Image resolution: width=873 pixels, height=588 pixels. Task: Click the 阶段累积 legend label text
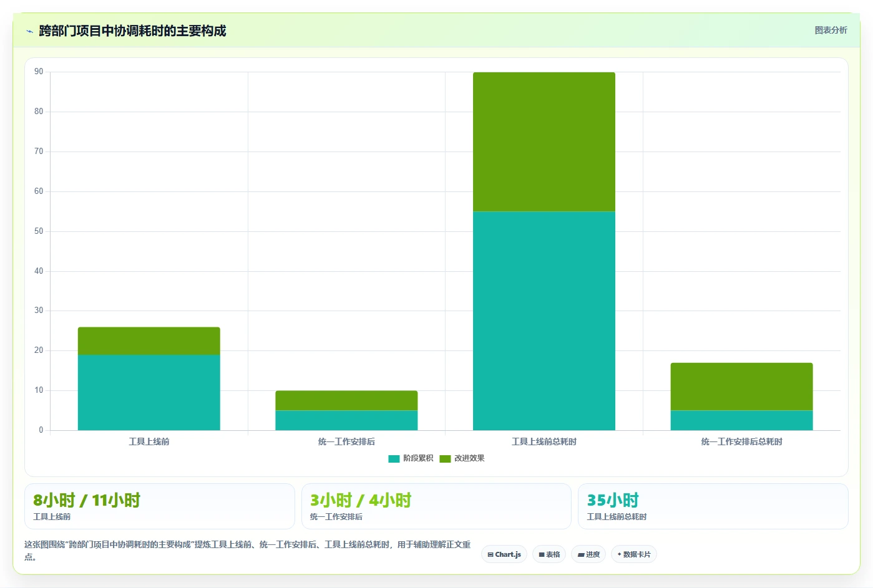coord(418,458)
